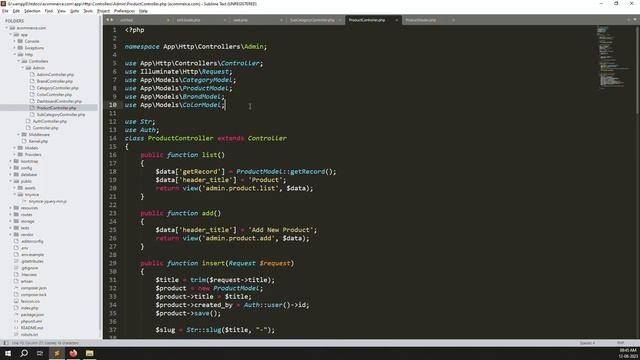The image size is (640, 360).
Task: Open the Tools menu
Action: click(x=88, y=11)
